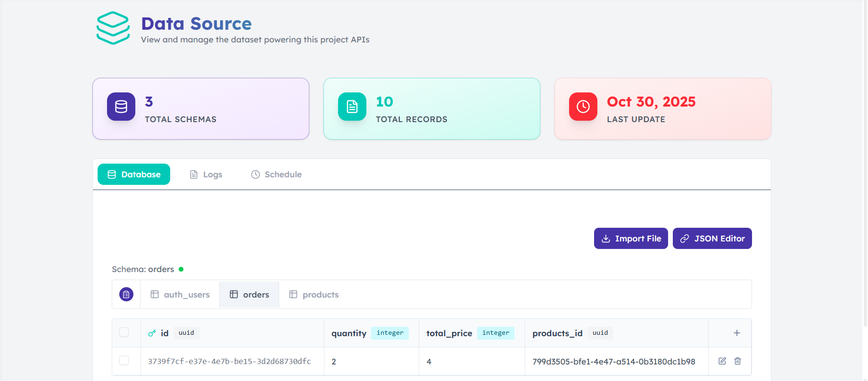Click the 10 Total Records card
Viewport: 868px width, 381px height.
point(432,108)
